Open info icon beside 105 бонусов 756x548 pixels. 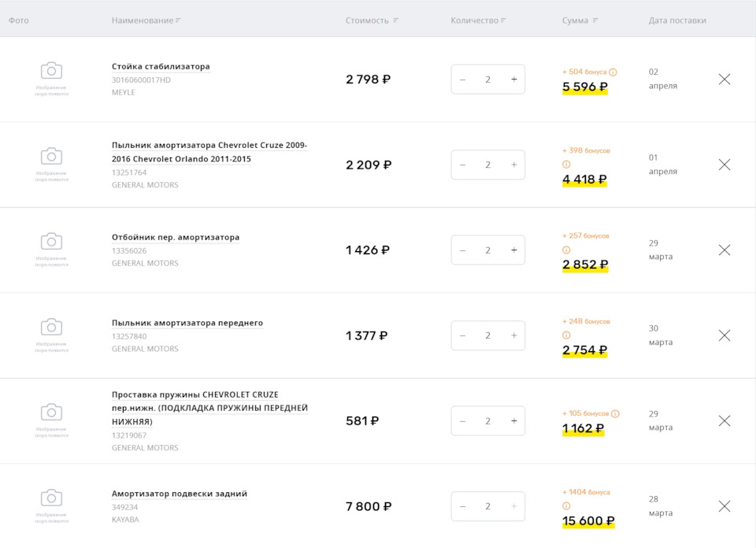click(x=615, y=413)
